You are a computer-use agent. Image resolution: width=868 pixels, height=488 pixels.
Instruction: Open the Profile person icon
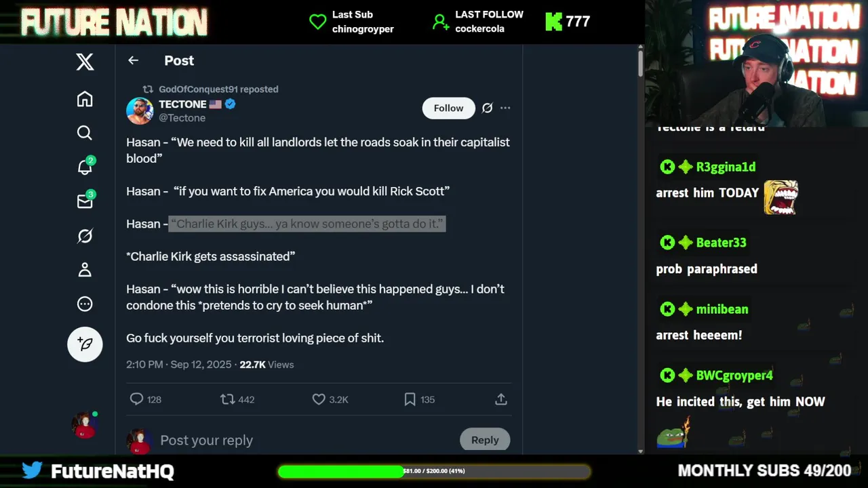click(85, 270)
